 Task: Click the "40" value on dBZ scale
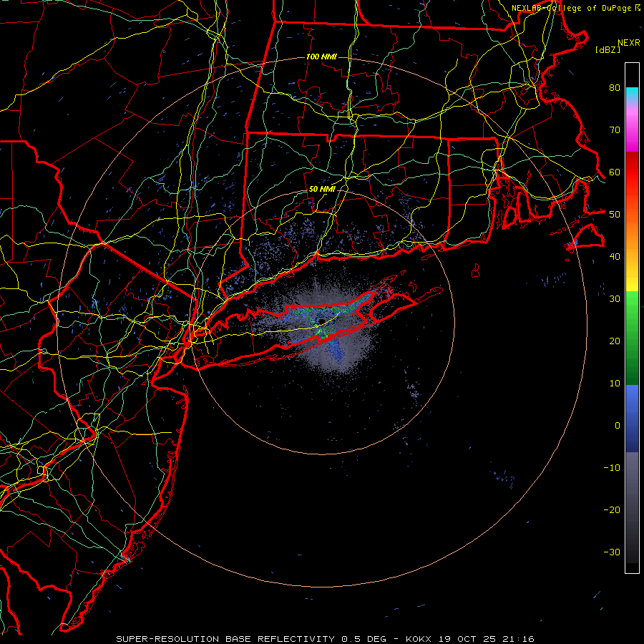click(x=615, y=257)
